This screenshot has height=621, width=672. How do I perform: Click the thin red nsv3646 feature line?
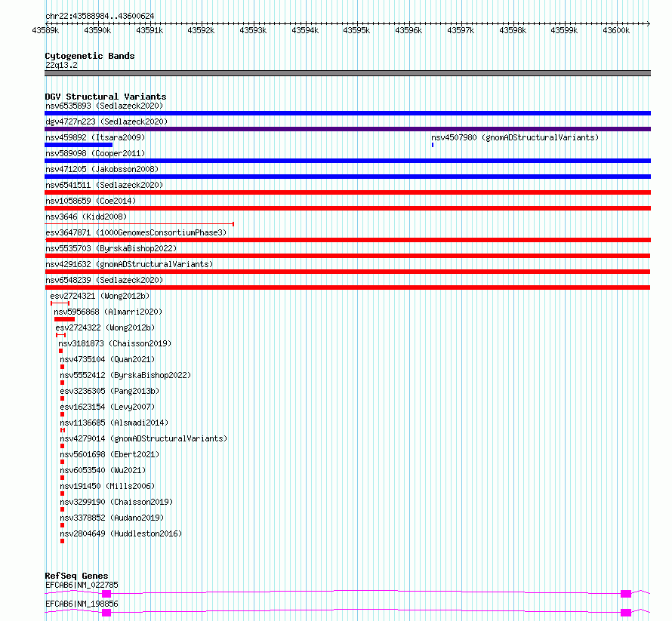tap(139, 224)
